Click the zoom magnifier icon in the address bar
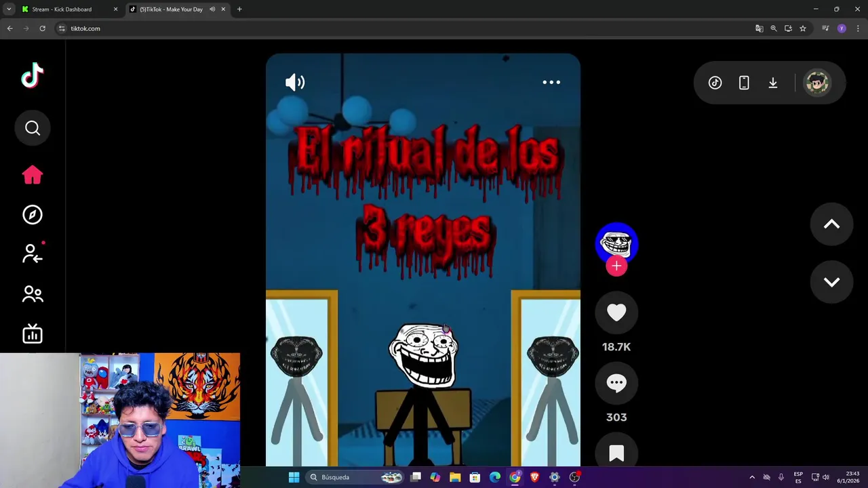The height and width of the screenshot is (488, 868). point(774,28)
